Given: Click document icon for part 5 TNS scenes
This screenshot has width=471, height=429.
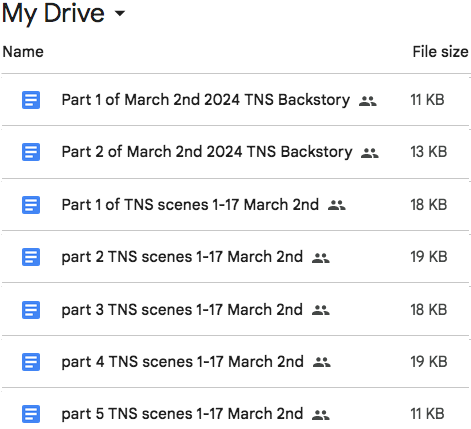Looking at the screenshot, I should pyautogui.click(x=31, y=414).
